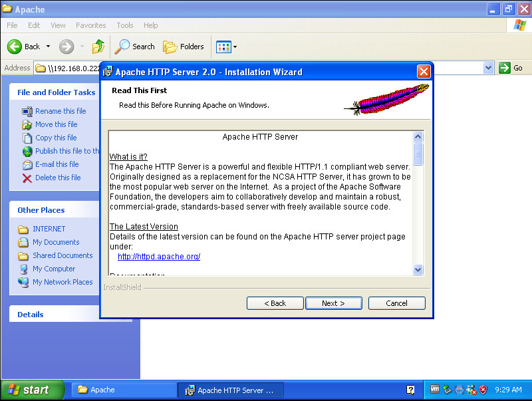Click the red X Delete icon
Screen dimensions: 532x401
[27, 178]
